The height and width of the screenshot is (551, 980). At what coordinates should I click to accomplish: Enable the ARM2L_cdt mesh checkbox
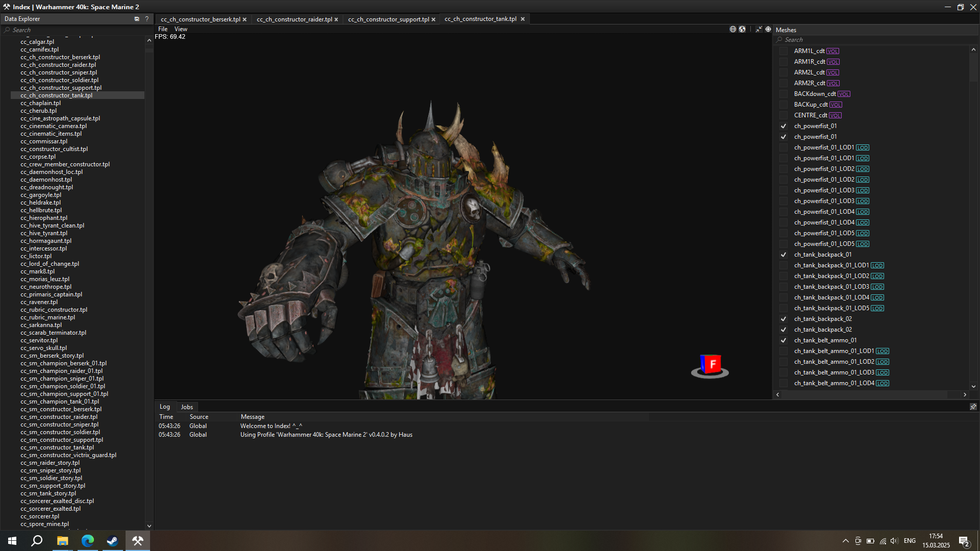pyautogui.click(x=783, y=72)
